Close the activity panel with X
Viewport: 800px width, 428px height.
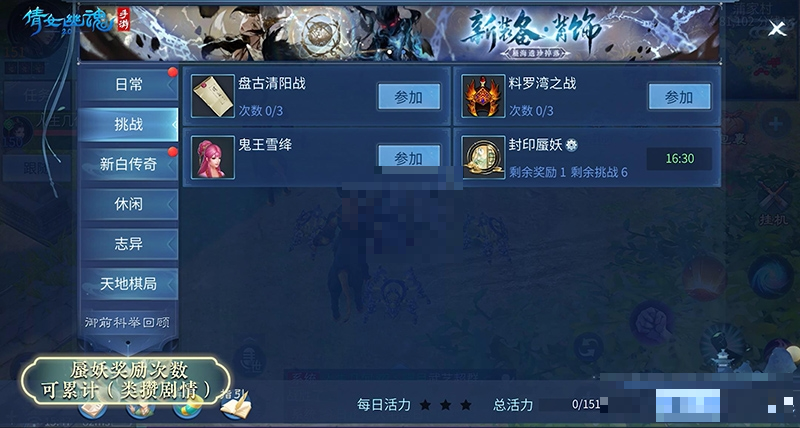(777, 29)
